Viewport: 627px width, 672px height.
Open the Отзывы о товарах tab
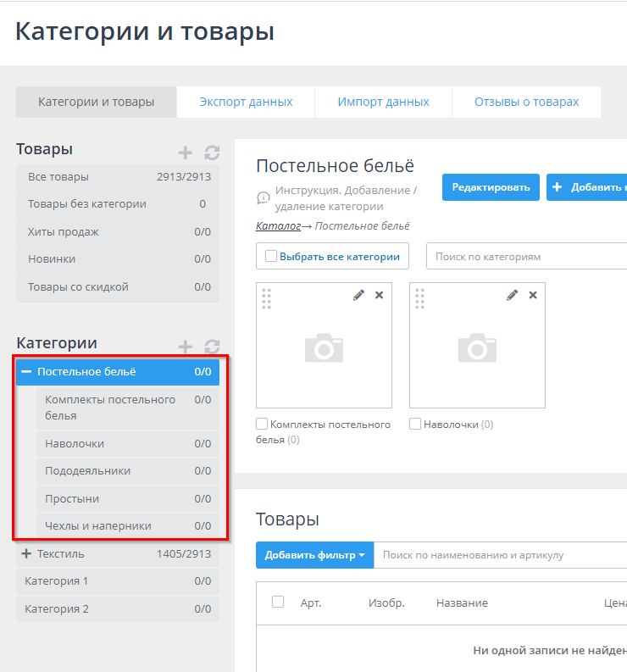[526, 102]
